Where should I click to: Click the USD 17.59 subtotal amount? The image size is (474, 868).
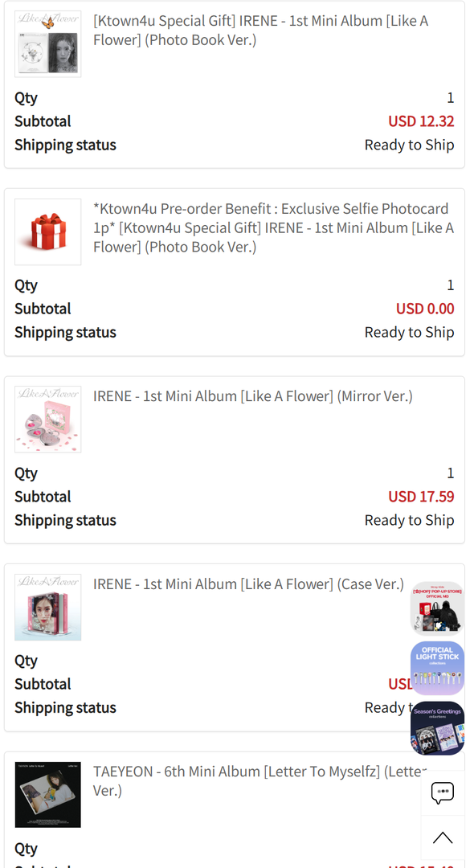(x=421, y=497)
